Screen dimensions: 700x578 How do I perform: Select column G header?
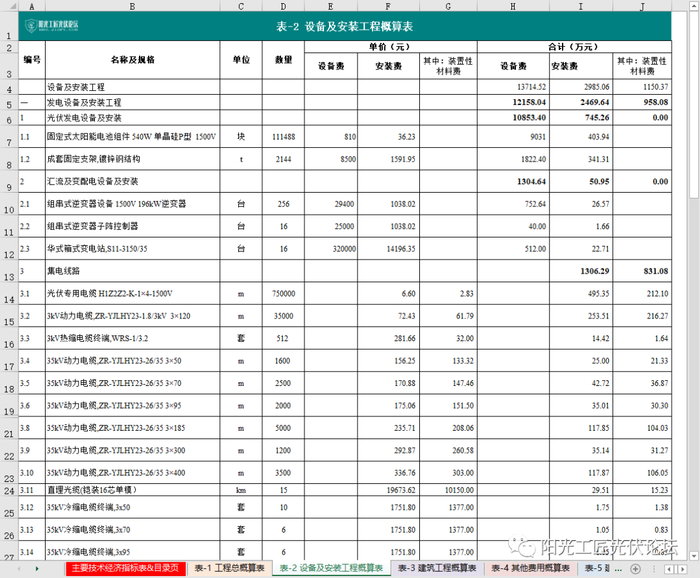[448, 6]
